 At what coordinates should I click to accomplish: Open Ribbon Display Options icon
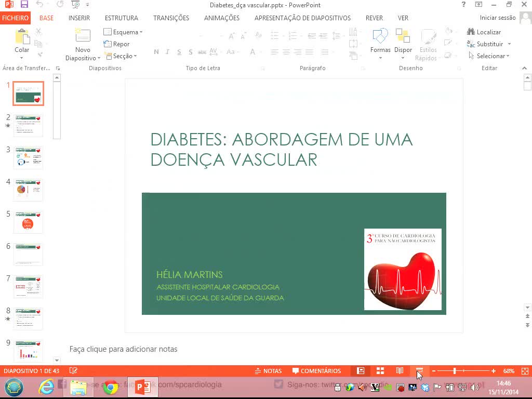478,4
